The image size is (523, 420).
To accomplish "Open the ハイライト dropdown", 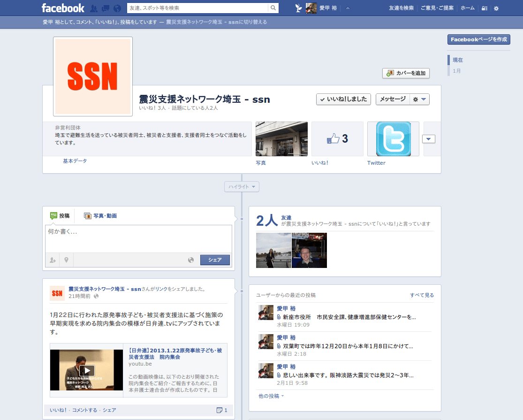I will pyautogui.click(x=242, y=186).
